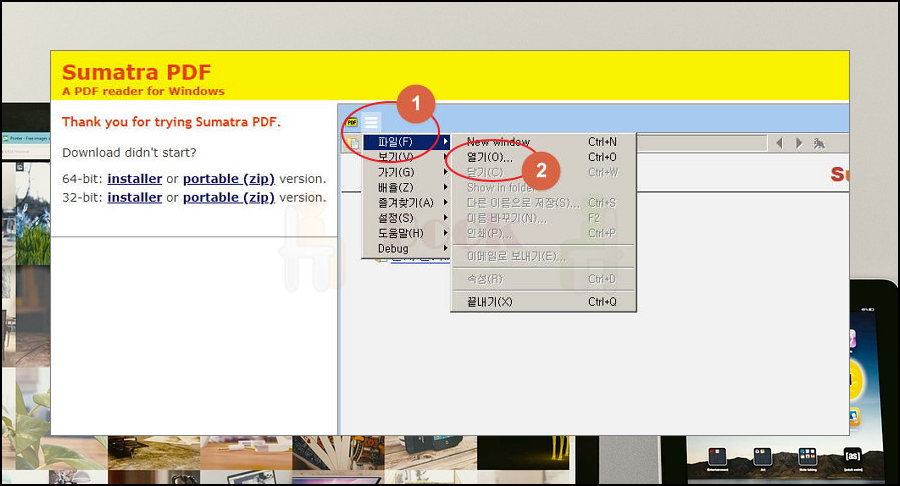Screen dimensions: 900x486
Task: Click the Thank you for trying Sumatra PDF heading
Action: point(172,122)
